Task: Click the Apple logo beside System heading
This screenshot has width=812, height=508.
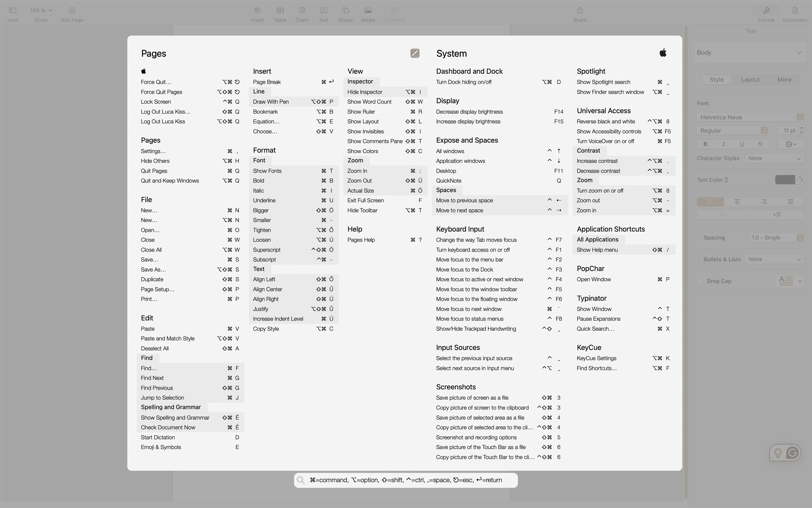Action: point(663,53)
